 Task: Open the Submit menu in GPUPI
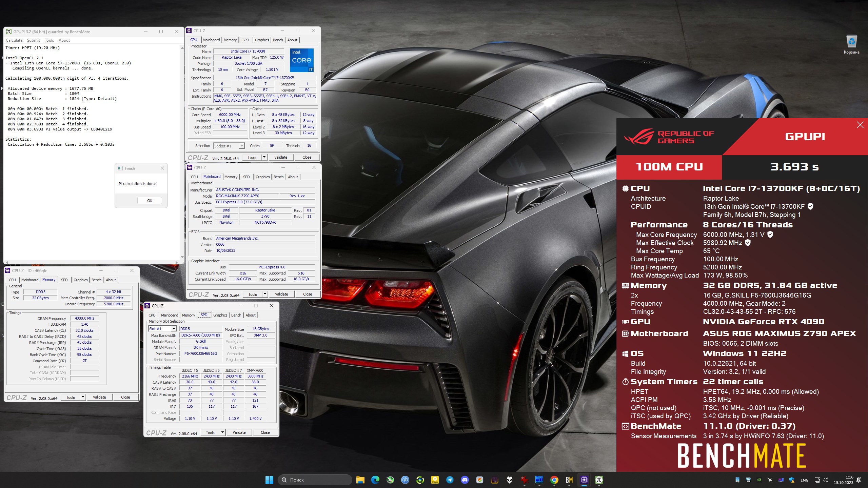click(x=33, y=40)
